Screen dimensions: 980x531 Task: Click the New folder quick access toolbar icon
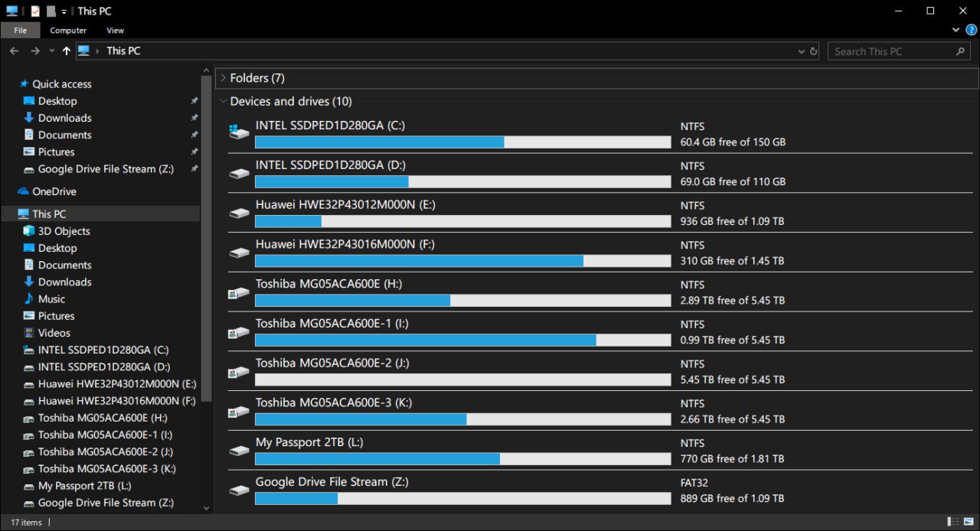(x=51, y=11)
